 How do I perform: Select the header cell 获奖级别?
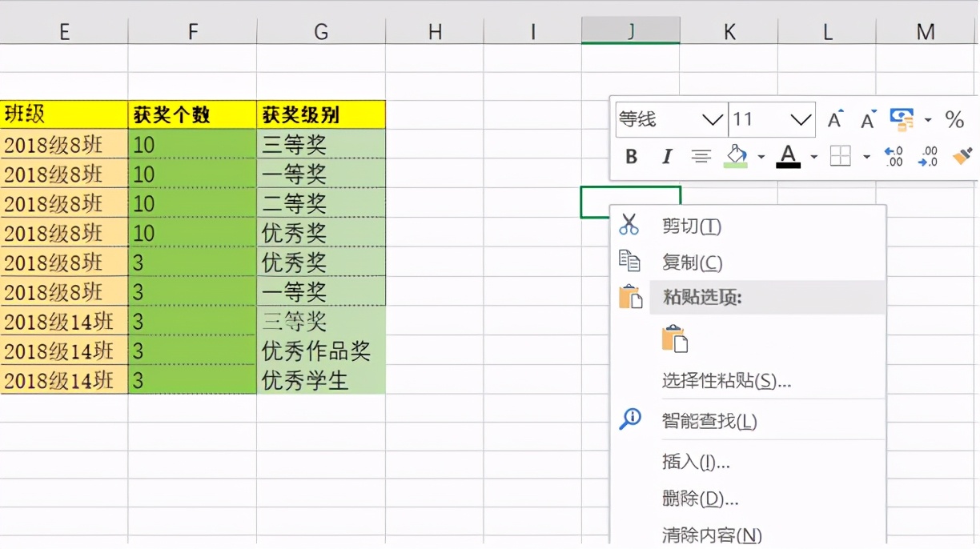pos(321,114)
